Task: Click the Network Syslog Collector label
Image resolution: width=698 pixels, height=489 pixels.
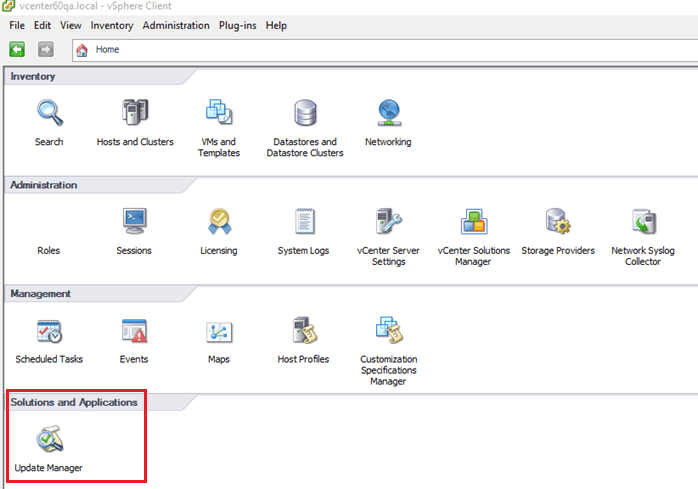Action: pyautogui.click(x=643, y=256)
